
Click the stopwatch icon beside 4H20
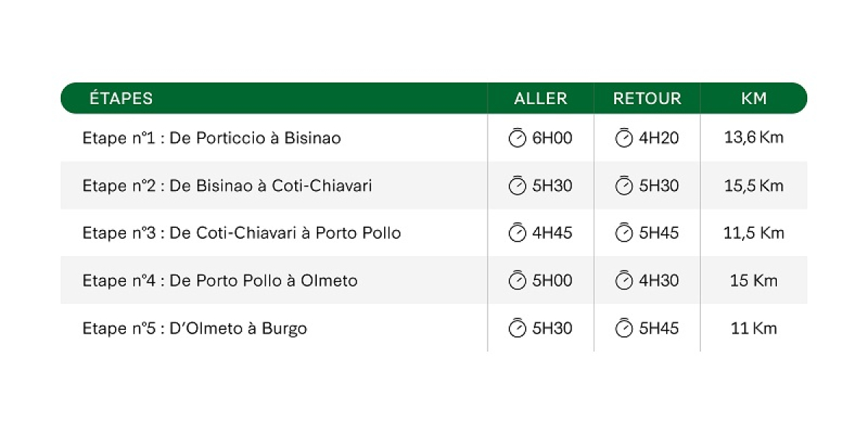tap(624, 137)
